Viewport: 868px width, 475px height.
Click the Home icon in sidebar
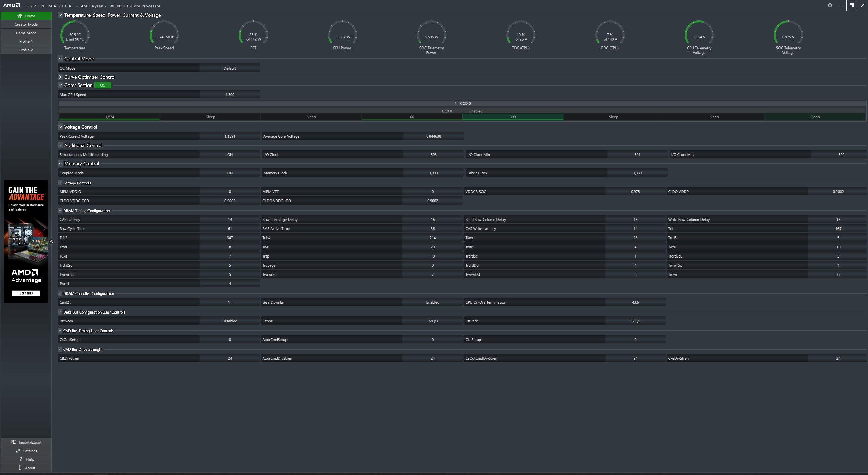pos(20,16)
